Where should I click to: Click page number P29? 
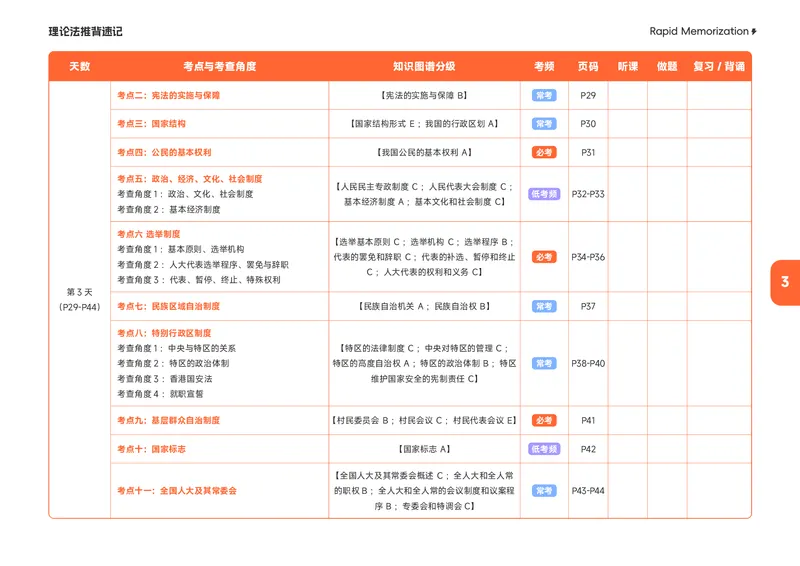[x=588, y=95]
